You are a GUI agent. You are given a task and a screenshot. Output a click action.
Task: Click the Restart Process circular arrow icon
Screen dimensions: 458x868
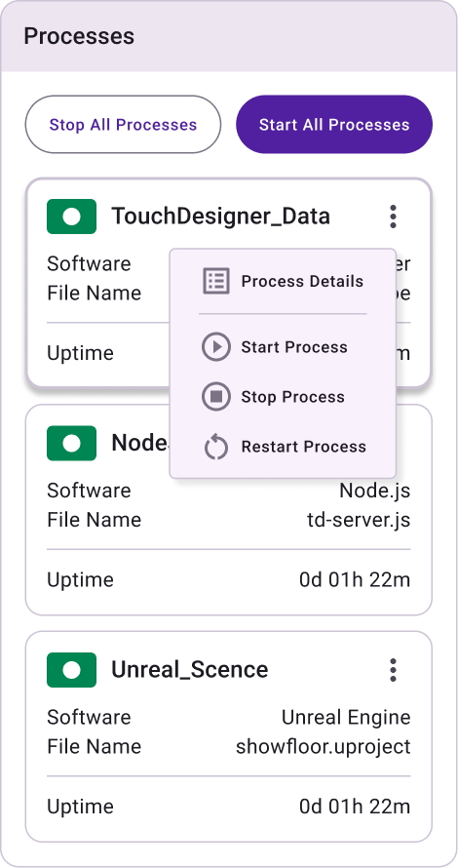coord(215,447)
